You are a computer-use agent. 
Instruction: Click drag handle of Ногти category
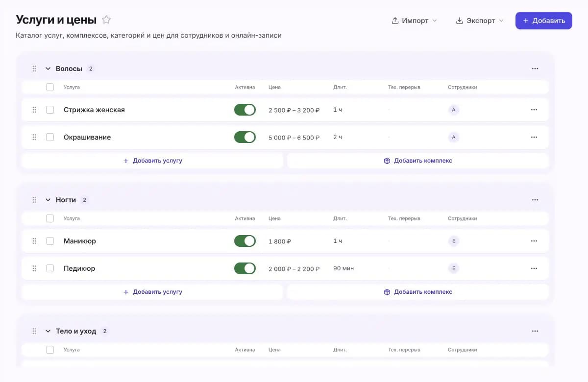pyautogui.click(x=34, y=200)
